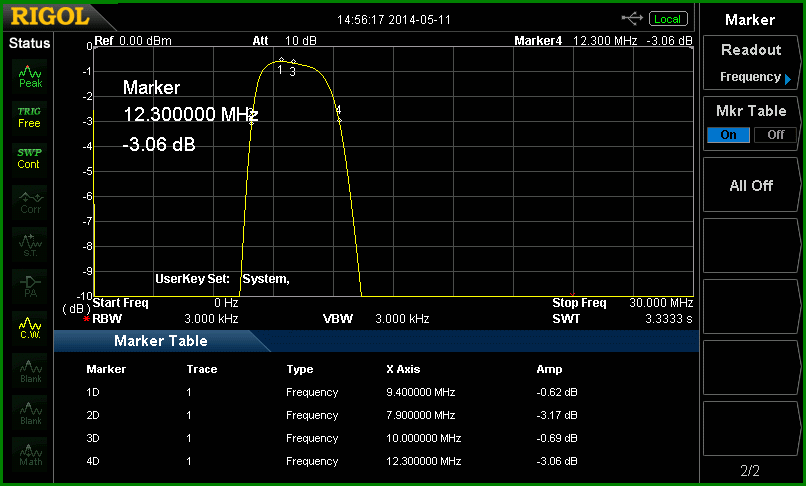Image resolution: width=806 pixels, height=486 pixels.
Task: Open the Readout Frequency submenu
Action: [x=751, y=64]
